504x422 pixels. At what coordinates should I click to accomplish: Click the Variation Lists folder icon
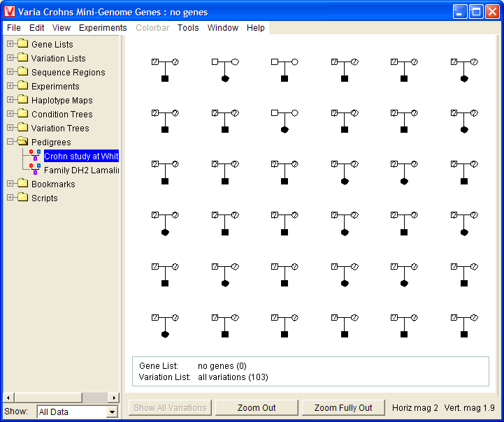click(x=22, y=58)
